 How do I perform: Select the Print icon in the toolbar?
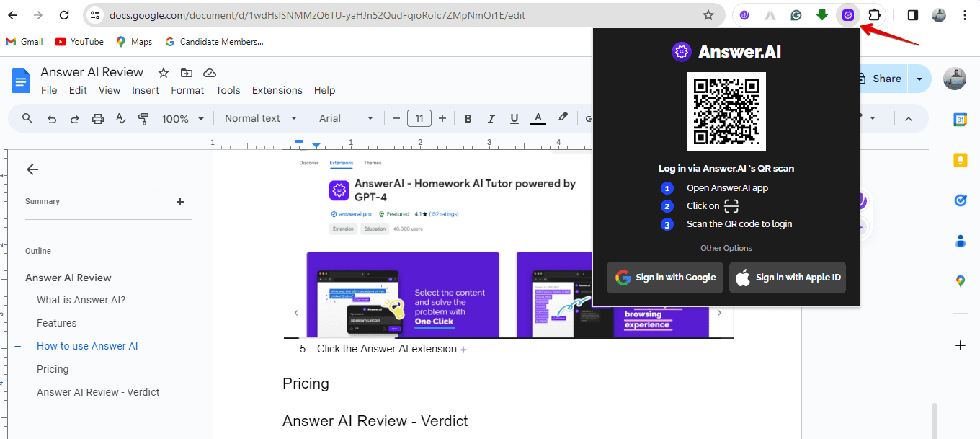97,118
